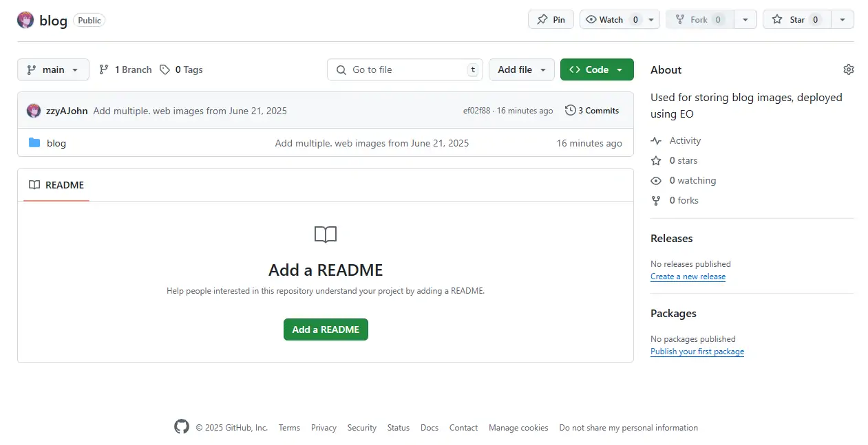Click the Public visibility badge

[x=89, y=21]
